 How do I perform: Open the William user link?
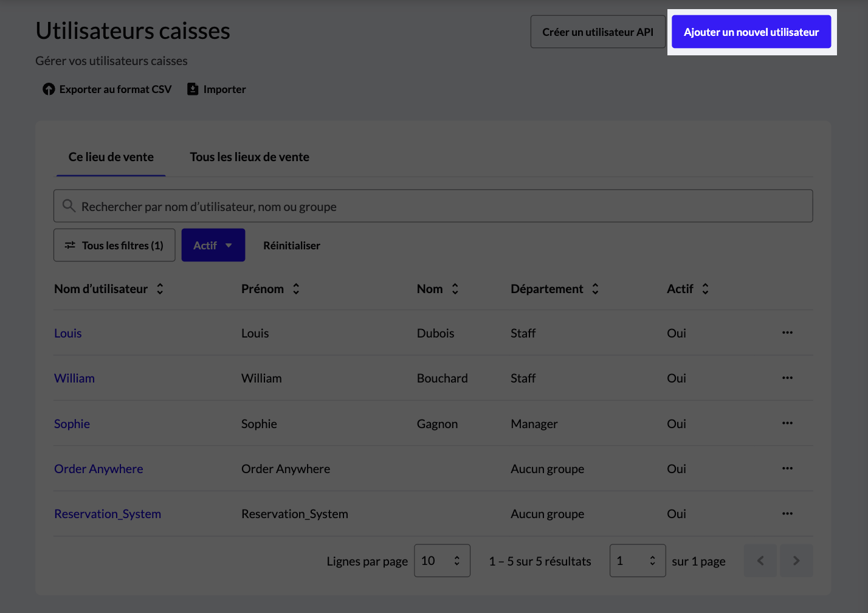(x=74, y=378)
